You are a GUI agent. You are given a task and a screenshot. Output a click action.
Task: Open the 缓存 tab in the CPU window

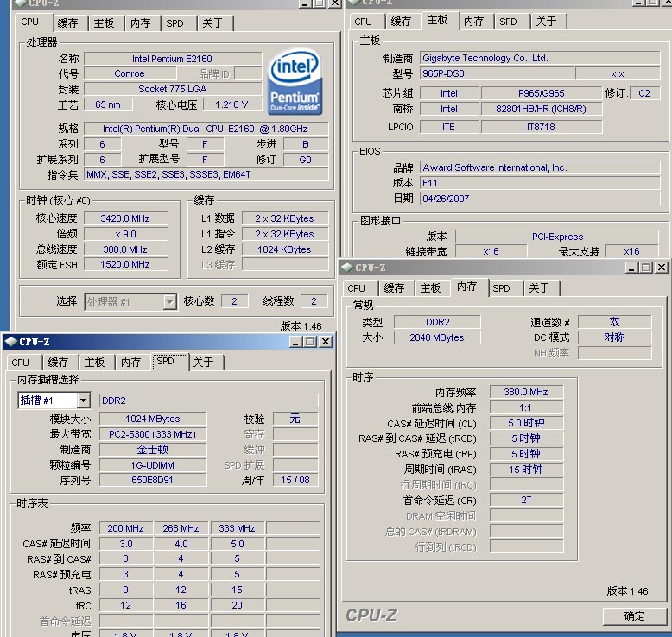click(x=67, y=22)
